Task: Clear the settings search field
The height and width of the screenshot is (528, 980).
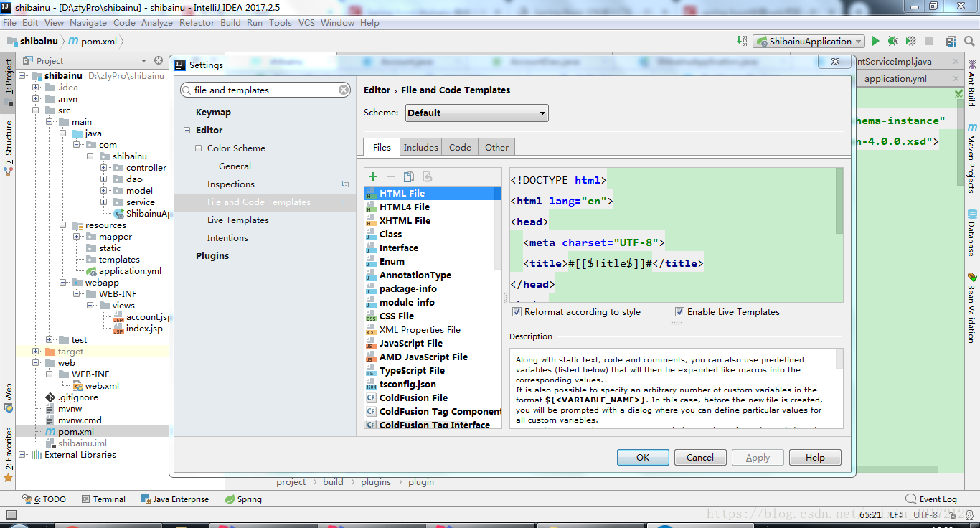Action: (344, 90)
